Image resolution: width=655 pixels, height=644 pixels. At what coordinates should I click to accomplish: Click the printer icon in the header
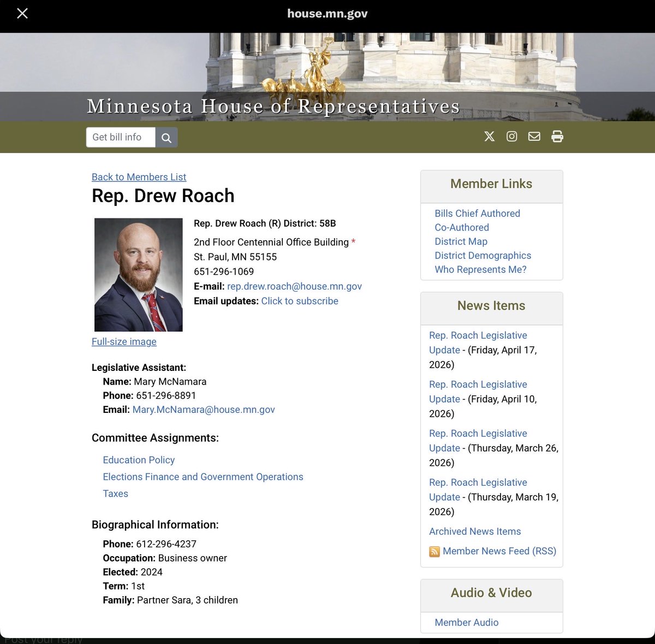pyautogui.click(x=557, y=136)
